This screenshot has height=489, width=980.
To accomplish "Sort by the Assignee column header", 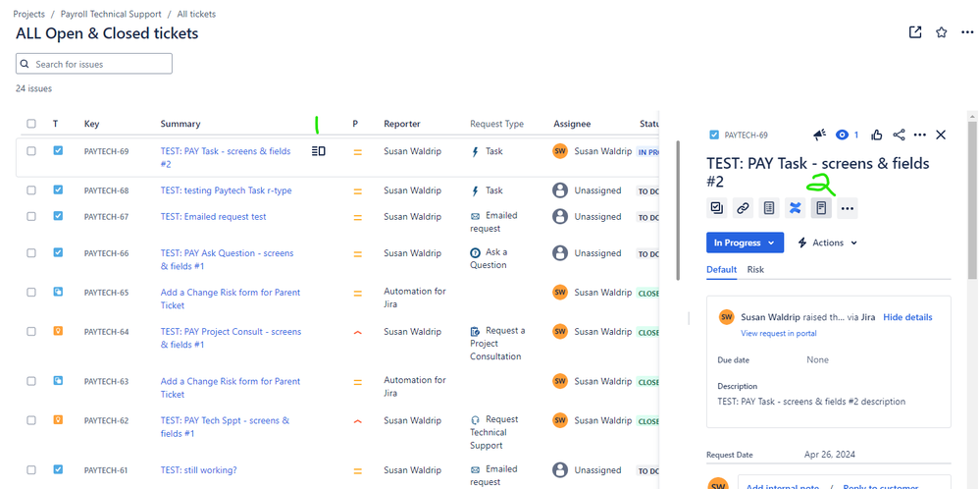I will click(x=572, y=124).
